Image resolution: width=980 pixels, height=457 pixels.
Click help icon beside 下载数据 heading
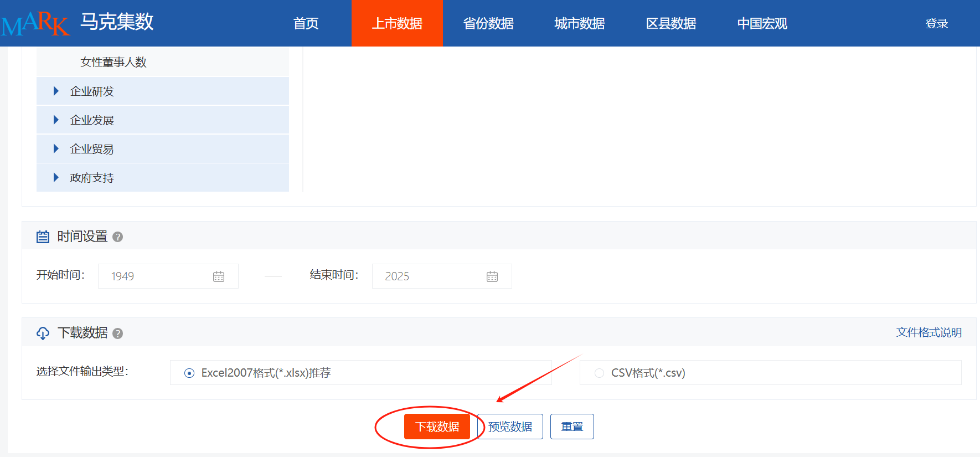[x=117, y=333]
